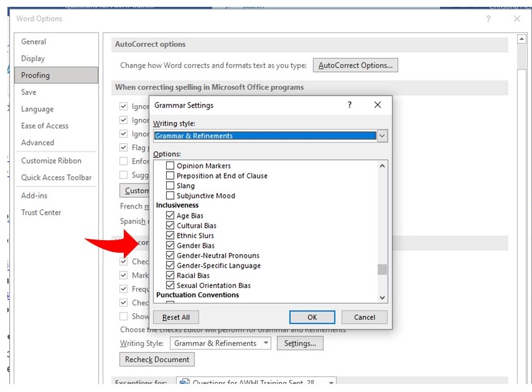This screenshot has width=532, height=392.
Task: Open Quick Access Toolbar settings
Action: pyautogui.click(x=57, y=177)
